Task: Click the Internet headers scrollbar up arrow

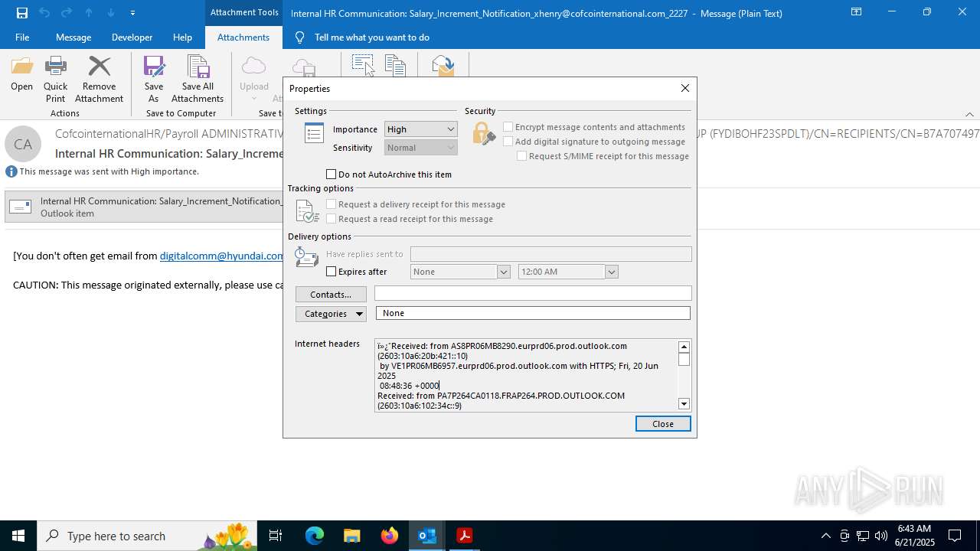Action: (684, 347)
